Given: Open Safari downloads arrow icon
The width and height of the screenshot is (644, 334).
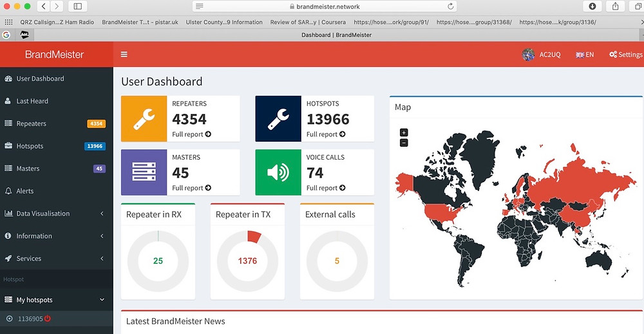Looking at the screenshot, I should pyautogui.click(x=592, y=6).
